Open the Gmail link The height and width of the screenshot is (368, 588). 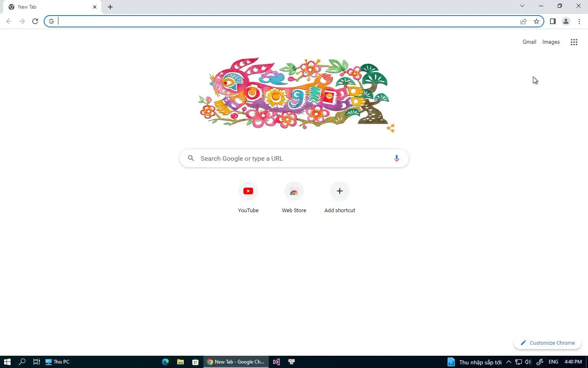point(529,42)
